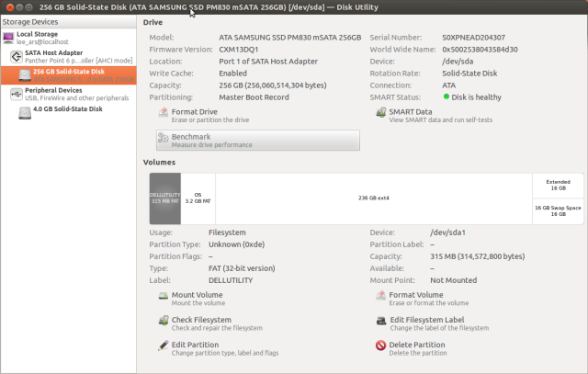588x374 pixels.
Task: Click Edit Filesystem Label text
Action: click(427, 320)
